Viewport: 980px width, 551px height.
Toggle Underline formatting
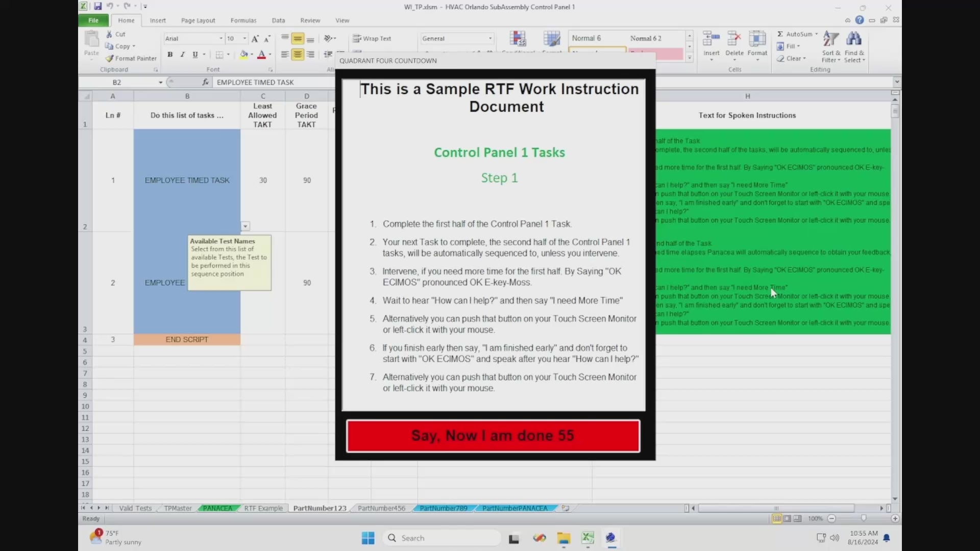point(195,54)
